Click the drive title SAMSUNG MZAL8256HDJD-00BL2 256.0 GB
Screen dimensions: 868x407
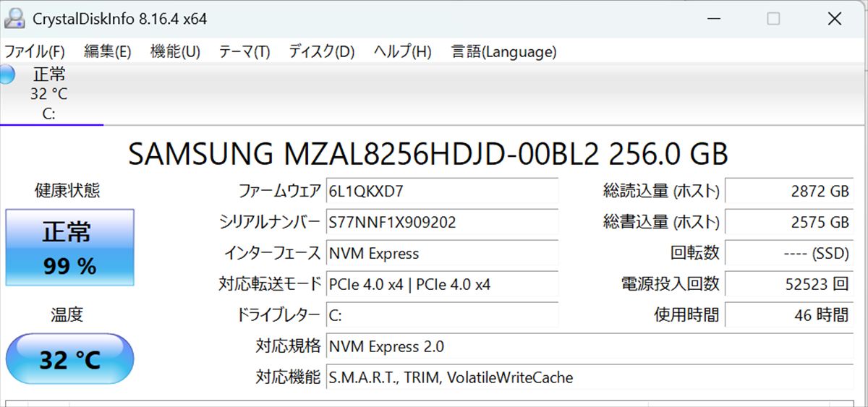tap(428, 153)
